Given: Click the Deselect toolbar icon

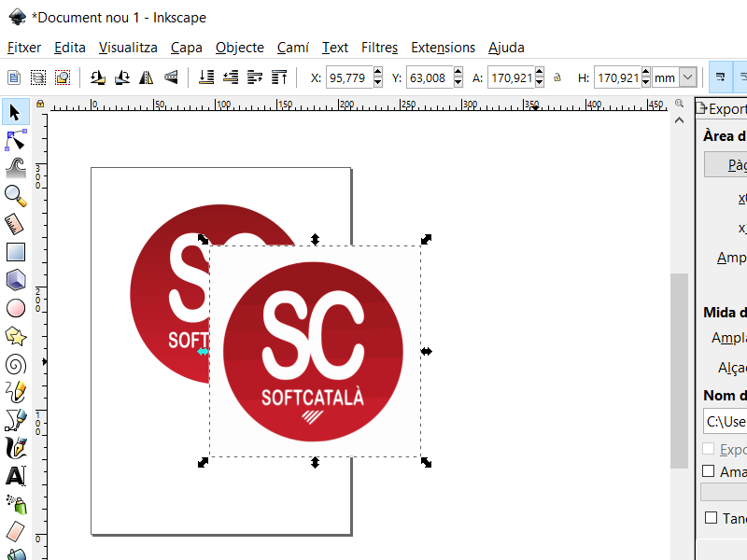Looking at the screenshot, I should (x=63, y=77).
